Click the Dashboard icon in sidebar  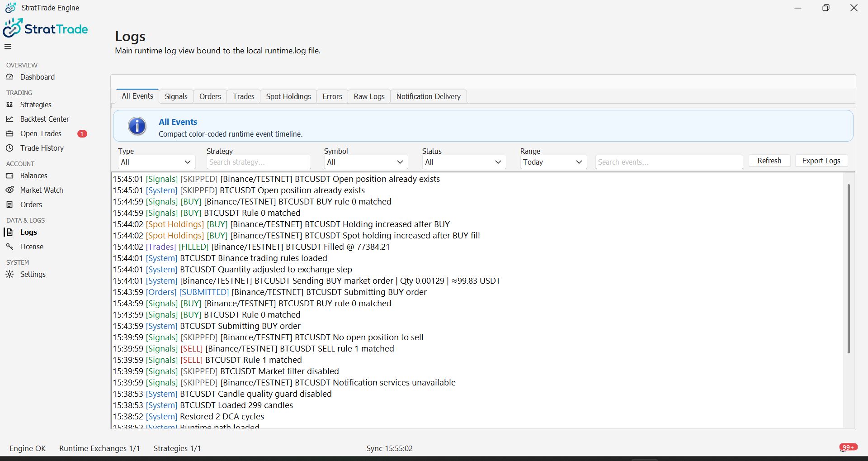9,77
